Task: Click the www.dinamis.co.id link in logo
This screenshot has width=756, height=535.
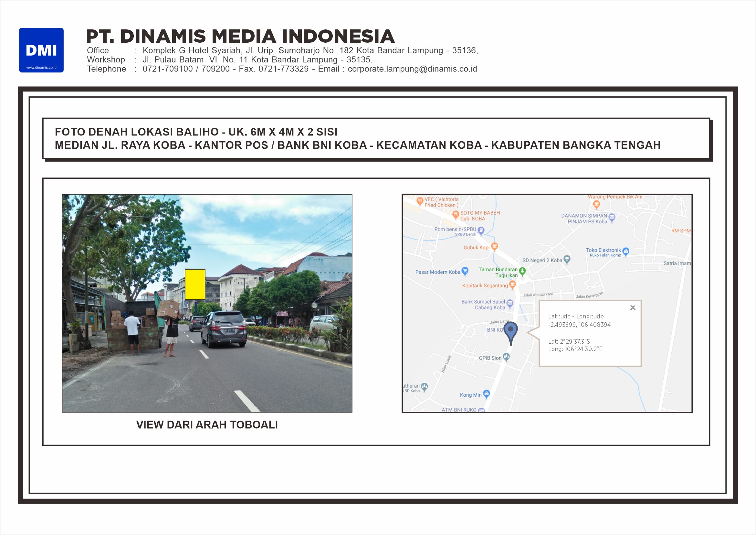Action: (x=41, y=68)
